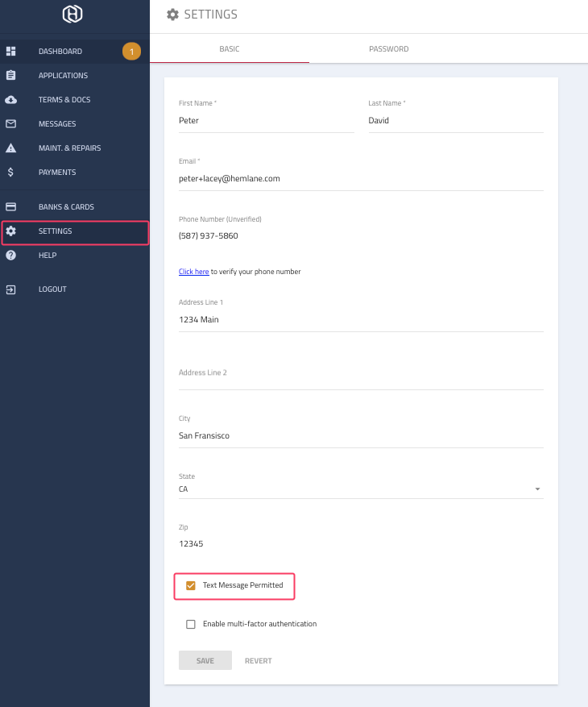
Task: Enable multi-factor authentication checkbox
Action: (x=191, y=624)
